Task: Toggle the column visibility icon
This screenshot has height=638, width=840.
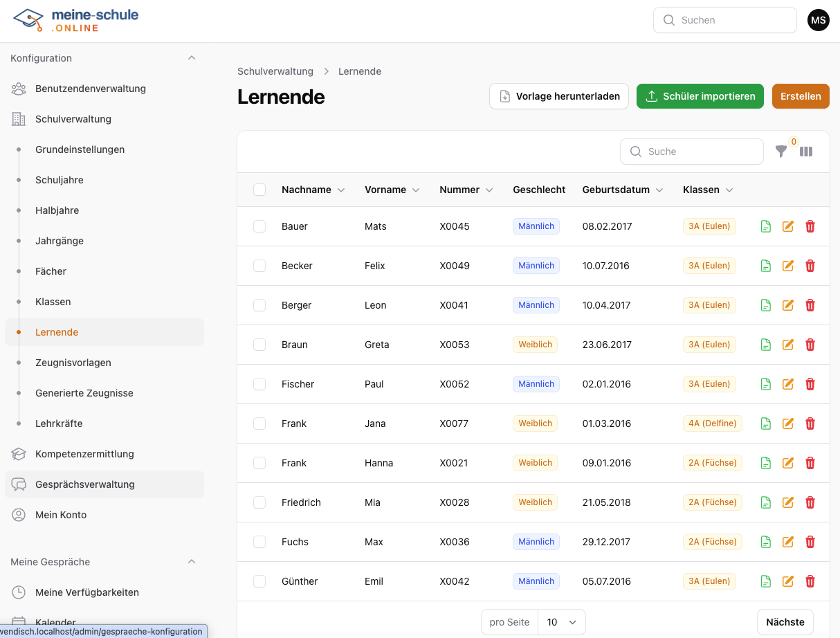Action: (806, 152)
